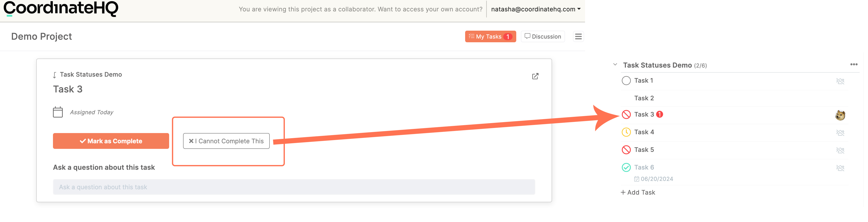Click the clock status icon on Task 4
This screenshot has width=868, height=222.
pyautogui.click(x=626, y=132)
